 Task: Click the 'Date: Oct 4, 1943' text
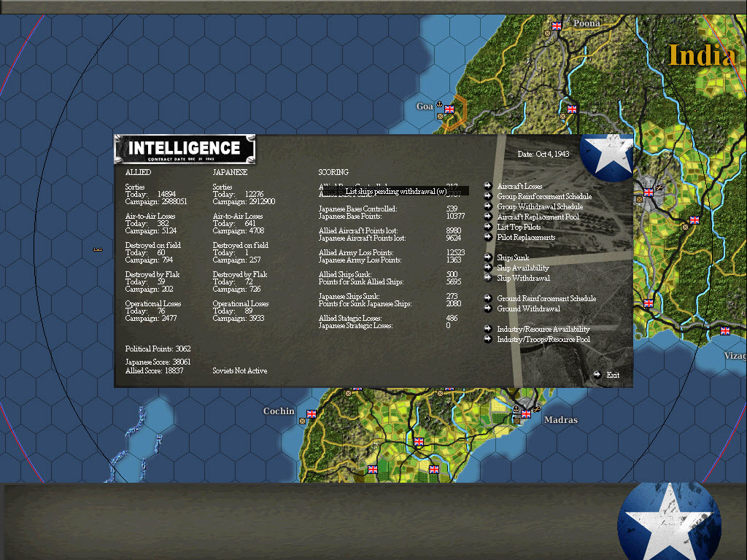click(x=543, y=154)
